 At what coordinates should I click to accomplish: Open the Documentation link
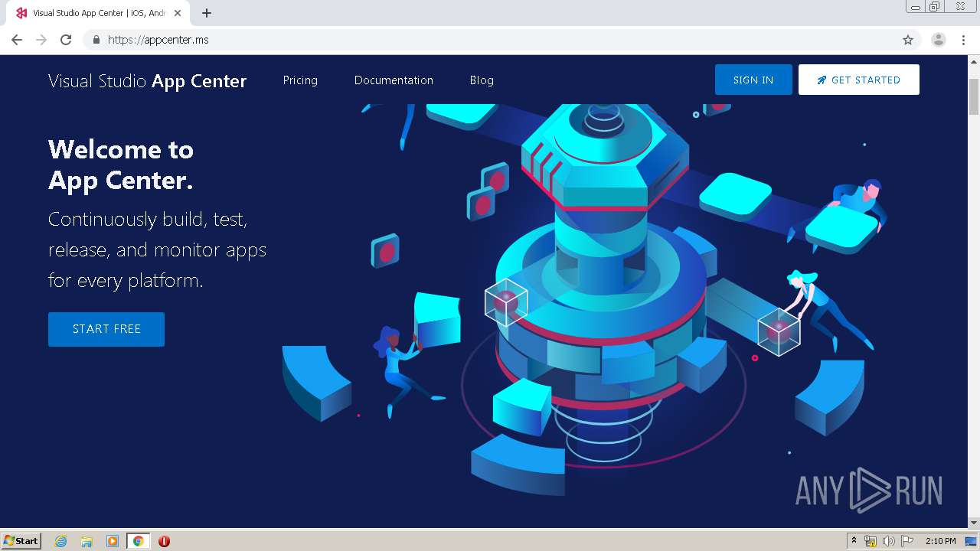click(x=394, y=80)
